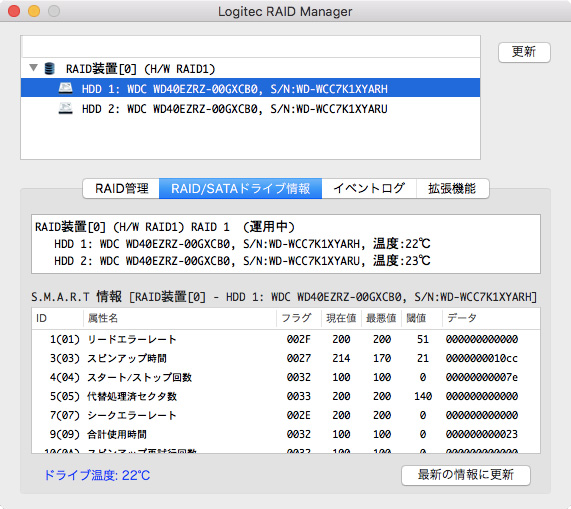The width and height of the screenshot is (571, 509).
Task: Select the シークエラーレート row
Action: click(x=286, y=415)
